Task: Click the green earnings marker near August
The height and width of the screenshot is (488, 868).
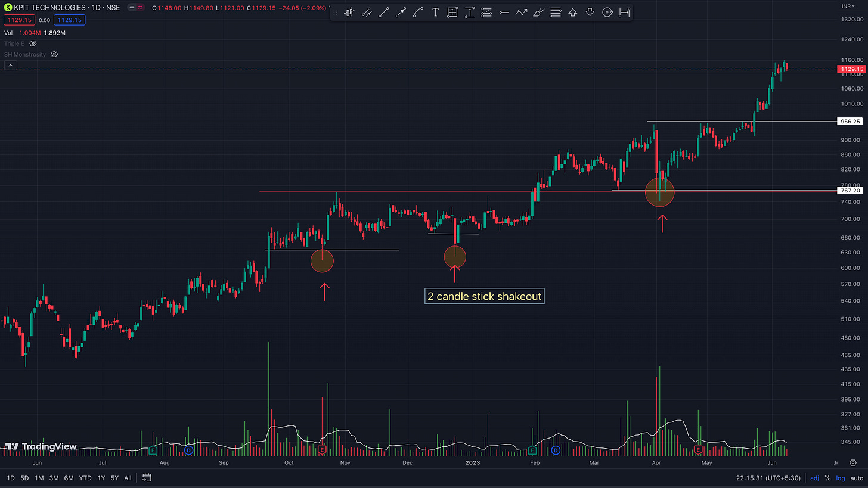Action: tap(153, 449)
